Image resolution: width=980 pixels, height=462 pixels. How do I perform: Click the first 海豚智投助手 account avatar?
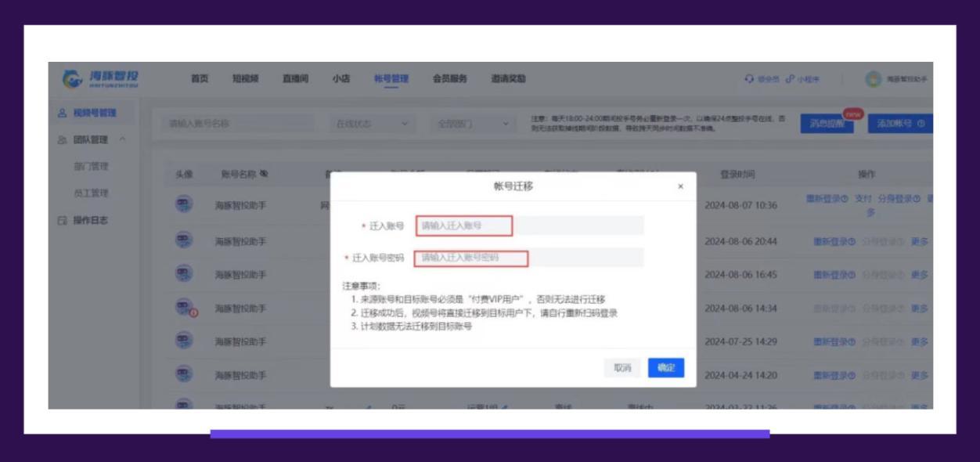184,202
